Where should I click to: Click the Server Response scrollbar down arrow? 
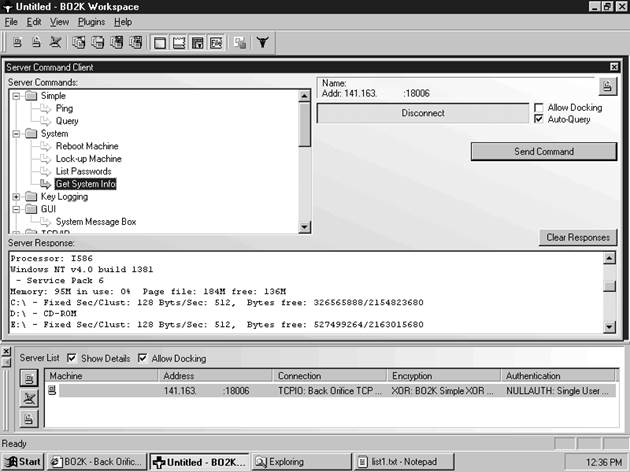(x=610, y=327)
